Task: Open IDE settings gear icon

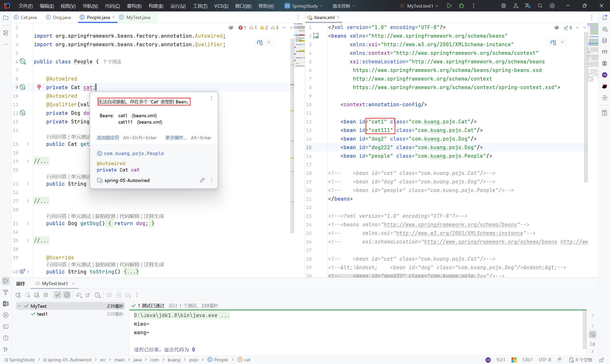Action: [x=552, y=6]
